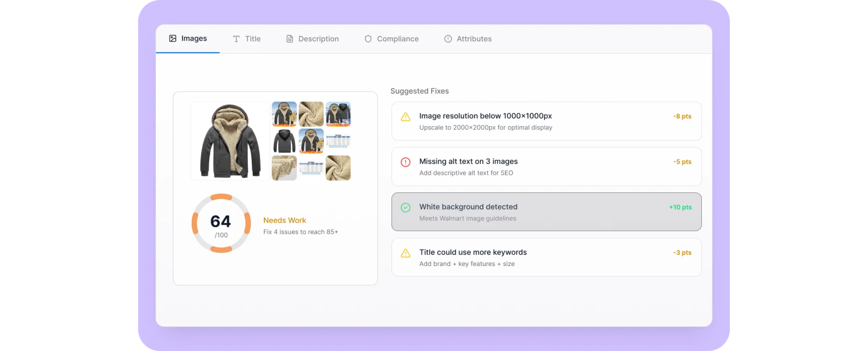868x351 pixels.
Task: Click the image icon on the Images tab
Action: pyautogui.click(x=173, y=39)
